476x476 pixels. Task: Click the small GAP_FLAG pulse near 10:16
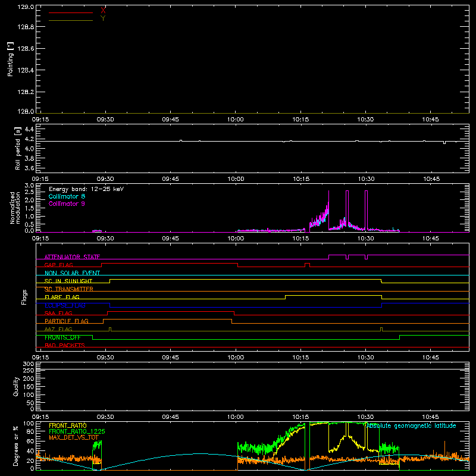pos(307,265)
